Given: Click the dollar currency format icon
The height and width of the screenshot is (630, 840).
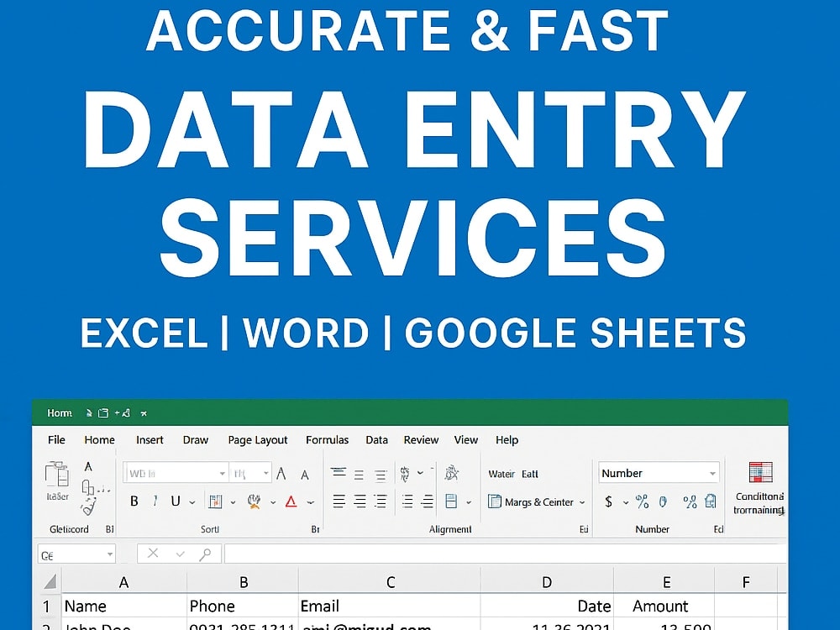Looking at the screenshot, I should click(608, 502).
